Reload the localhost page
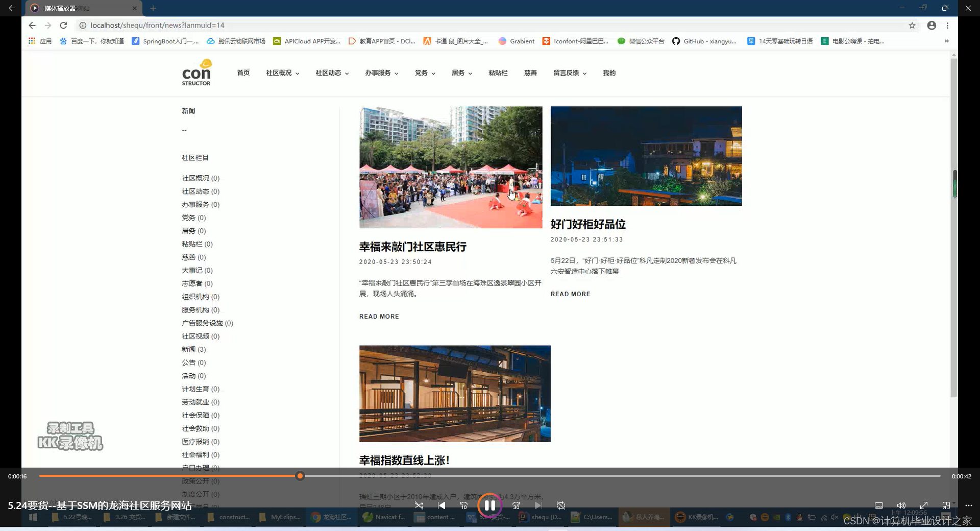Viewport: 980px width, 531px height. coord(63,25)
